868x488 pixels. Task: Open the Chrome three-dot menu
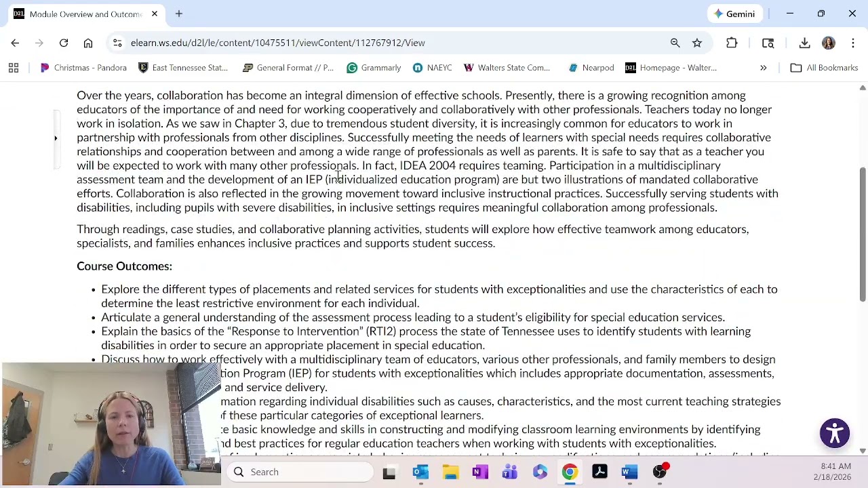tap(853, 43)
